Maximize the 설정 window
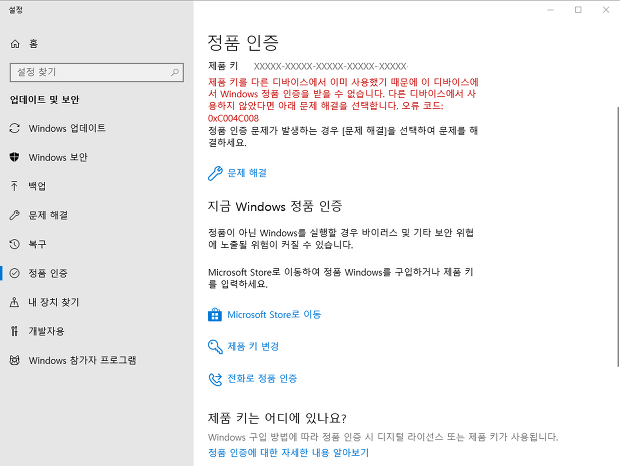Screen dimensions: 620x466 [x=578, y=10]
